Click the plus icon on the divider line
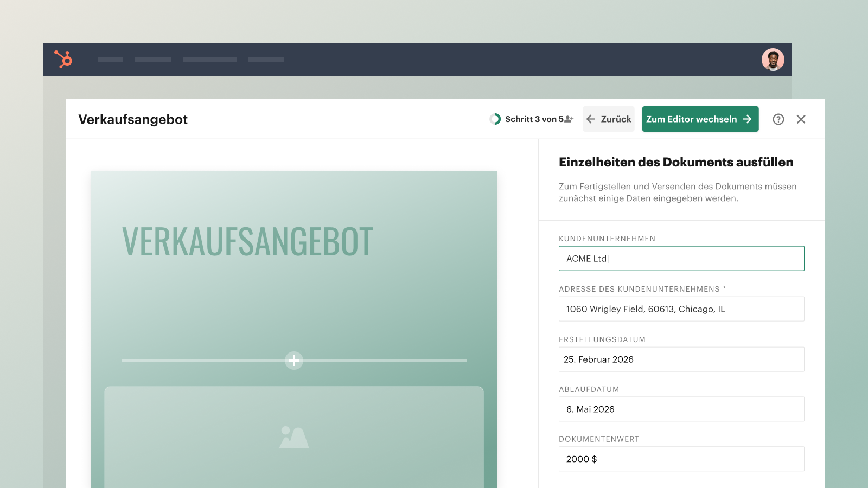 pos(294,361)
